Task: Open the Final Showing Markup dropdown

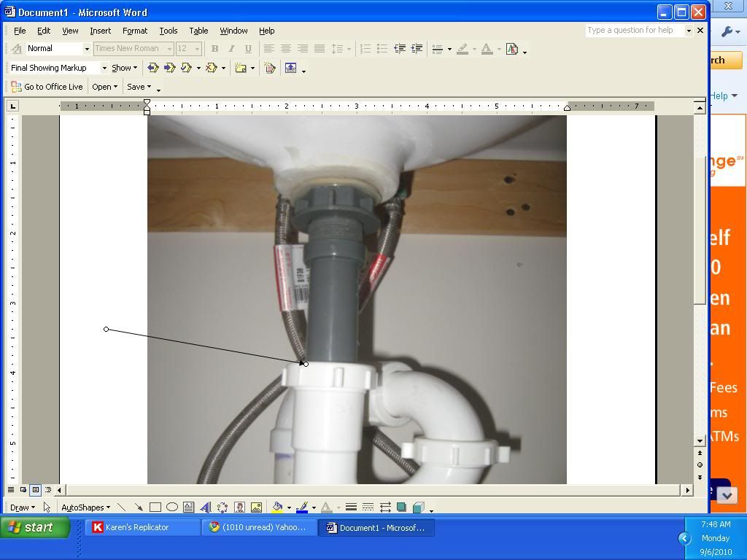Action: [104, 67]
